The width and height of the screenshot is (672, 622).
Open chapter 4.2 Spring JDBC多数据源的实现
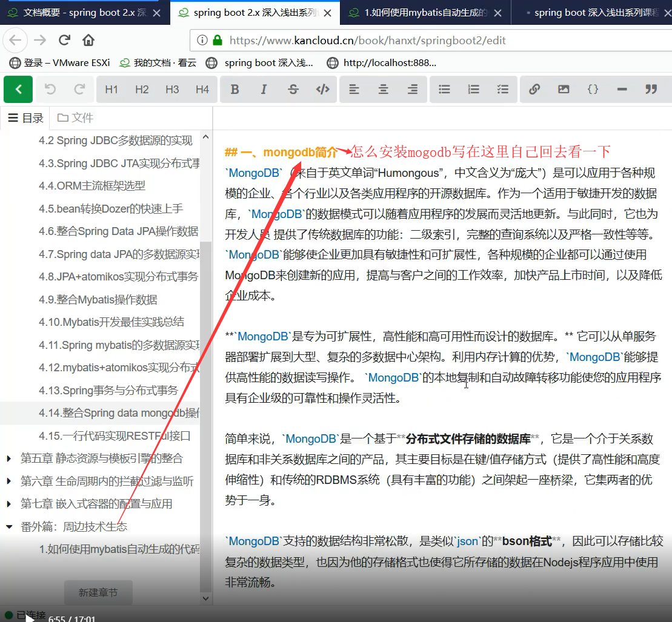(116, 141)
